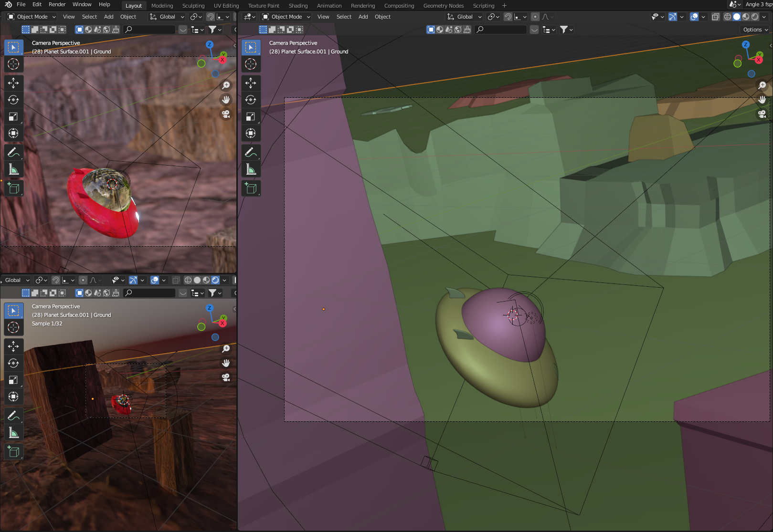Select the Add Cube tool in the bottom-left viewport
This screenshot has height=532, width=773.
click(13, 451)
